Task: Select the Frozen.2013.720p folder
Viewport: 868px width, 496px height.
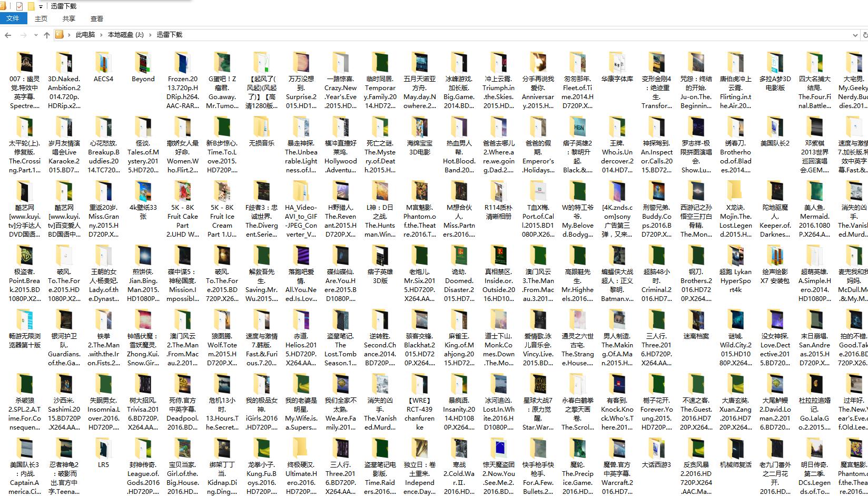Action: click(182, 81)
